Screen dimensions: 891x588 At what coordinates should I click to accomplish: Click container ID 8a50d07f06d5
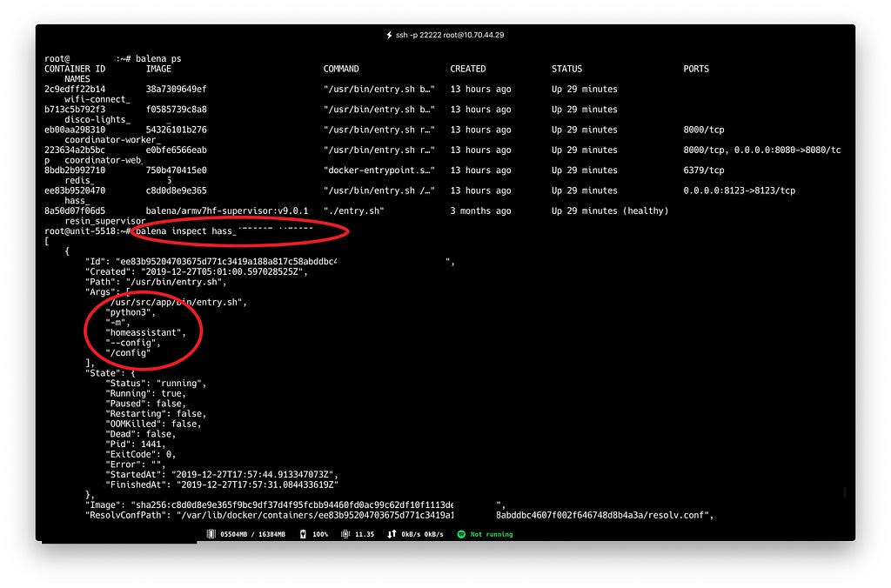75,210
